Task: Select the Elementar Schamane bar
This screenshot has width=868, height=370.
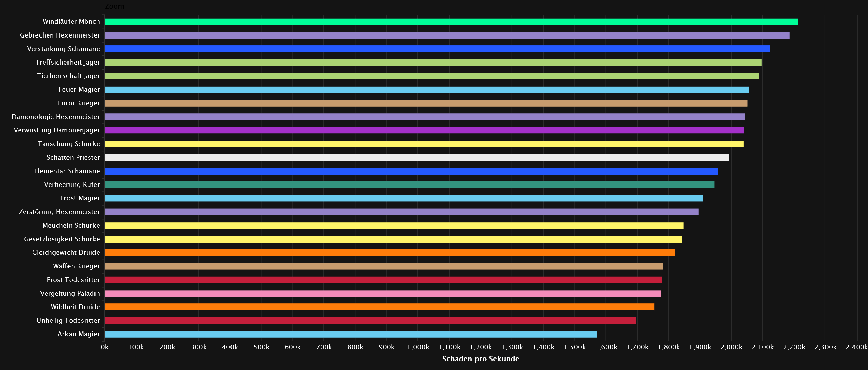Action: (x=411, y=171)
